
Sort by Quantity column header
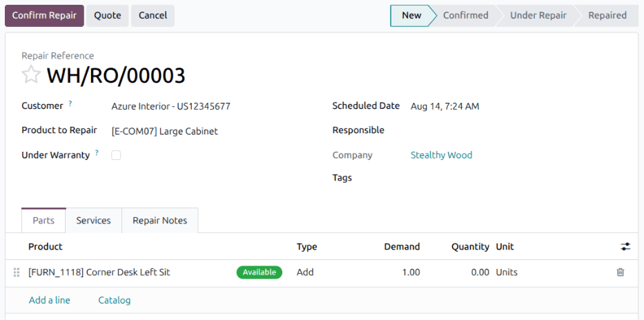(470, 247)
